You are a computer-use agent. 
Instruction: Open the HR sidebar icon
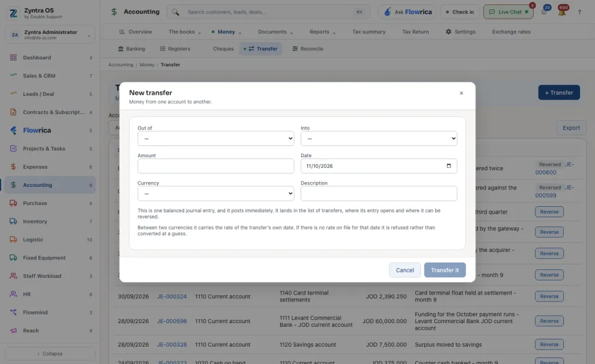coord(13,294)
